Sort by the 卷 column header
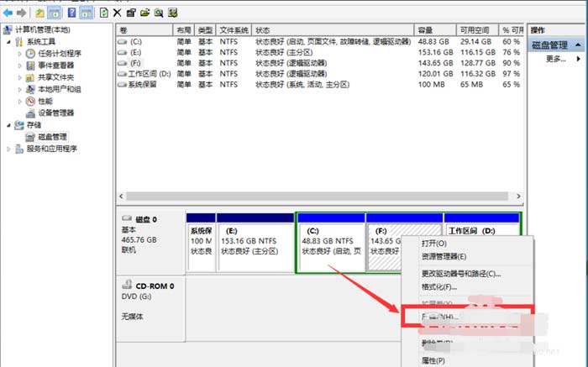Image resolution: width=588 pixels, height=367 pixels. click(x=144, y=30)
